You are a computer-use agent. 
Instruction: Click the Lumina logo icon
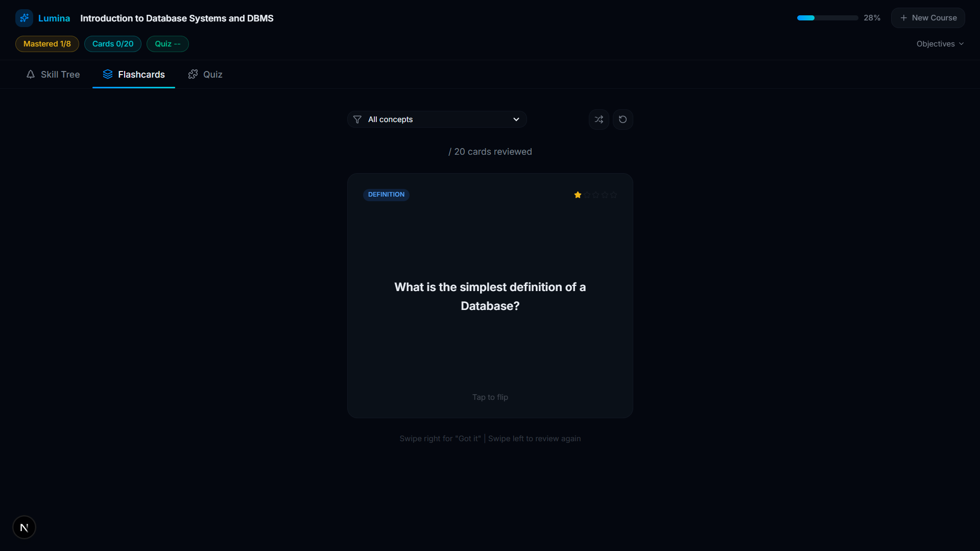point(24,18)
